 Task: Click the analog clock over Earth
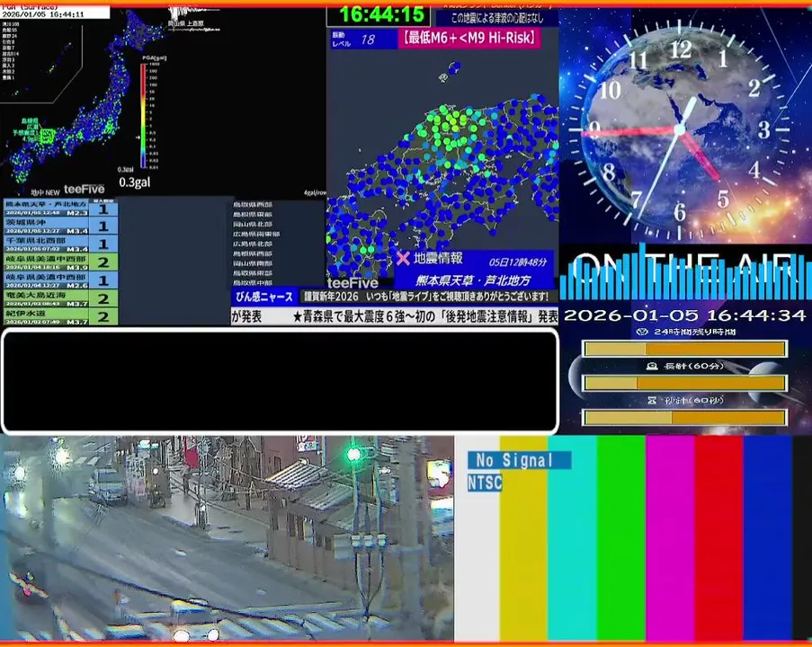(x=681, y=129)
